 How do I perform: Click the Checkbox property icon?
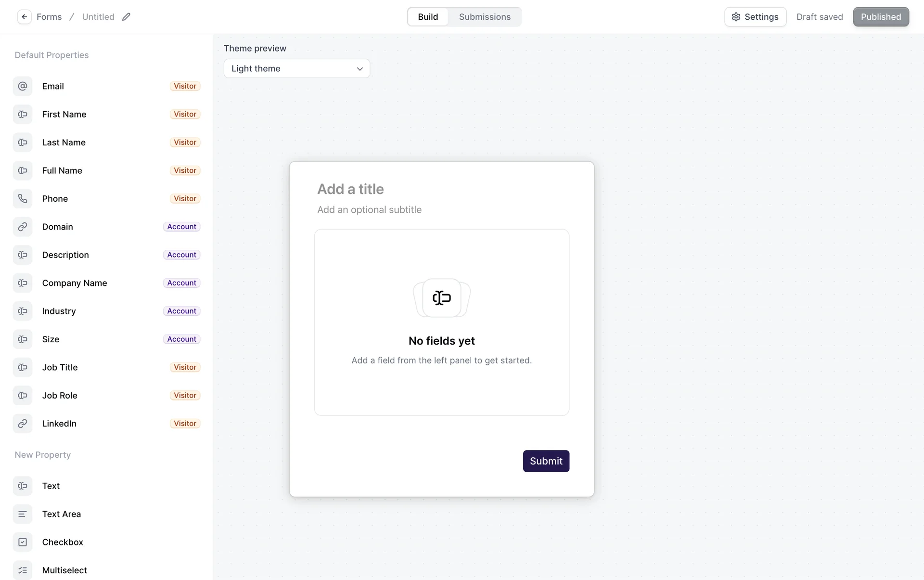(x=23, y=542)
